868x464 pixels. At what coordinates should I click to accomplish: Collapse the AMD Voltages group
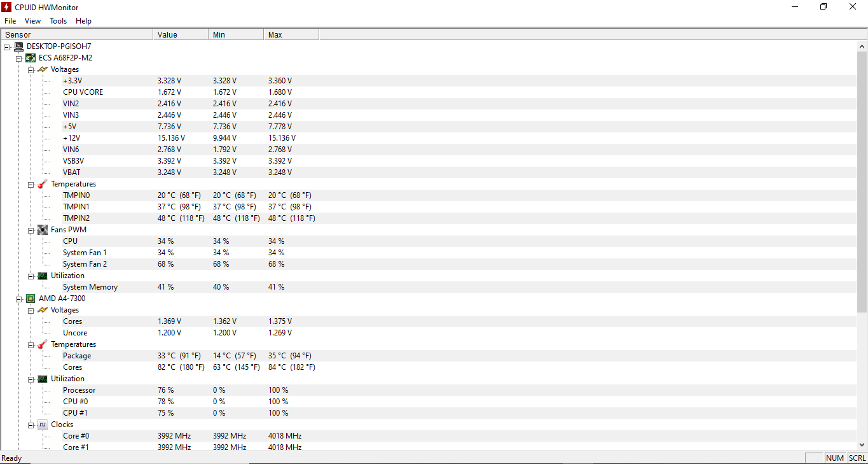31,310
